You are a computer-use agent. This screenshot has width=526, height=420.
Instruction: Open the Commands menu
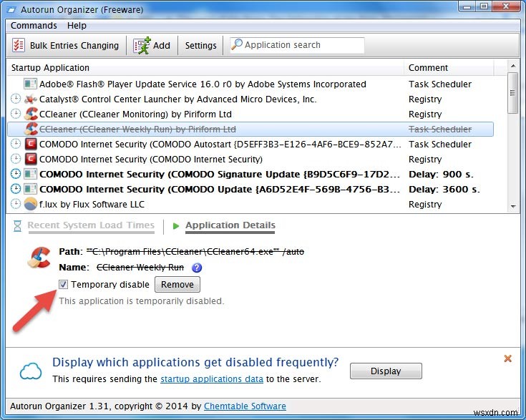(x=34, y=26)
